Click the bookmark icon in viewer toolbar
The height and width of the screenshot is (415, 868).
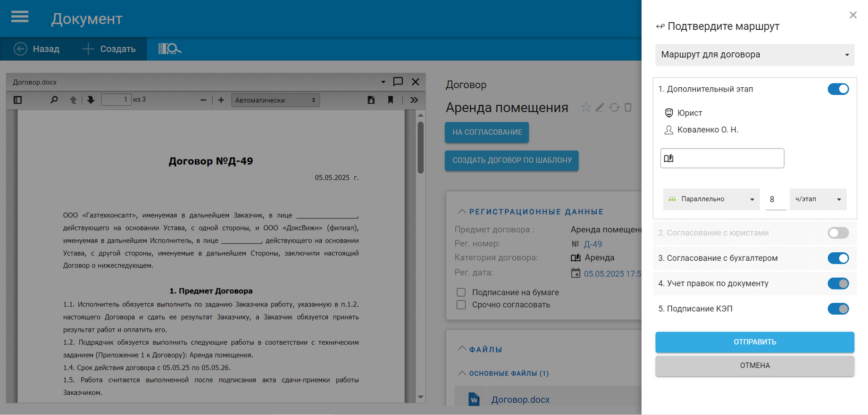391,100
